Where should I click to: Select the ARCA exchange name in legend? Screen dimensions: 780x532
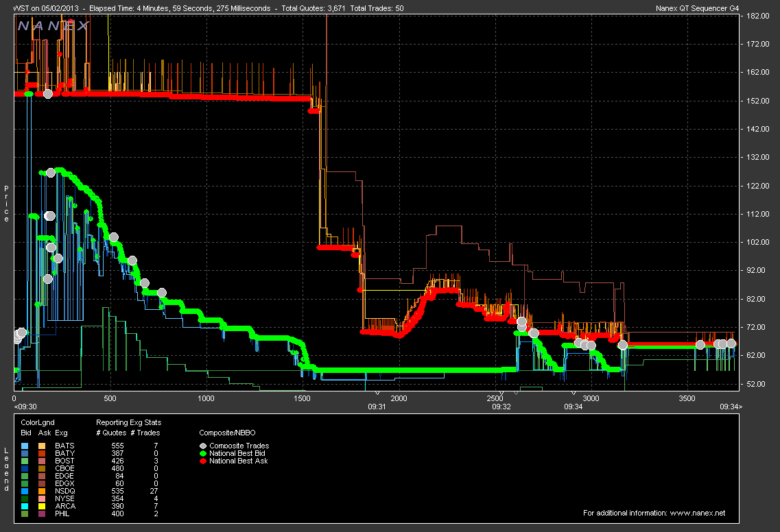pos(65,506)
